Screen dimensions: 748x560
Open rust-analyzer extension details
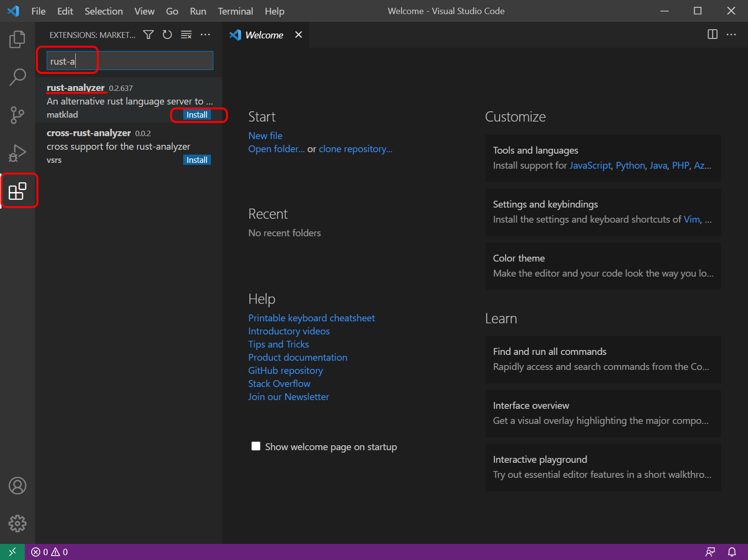(129, 101)
